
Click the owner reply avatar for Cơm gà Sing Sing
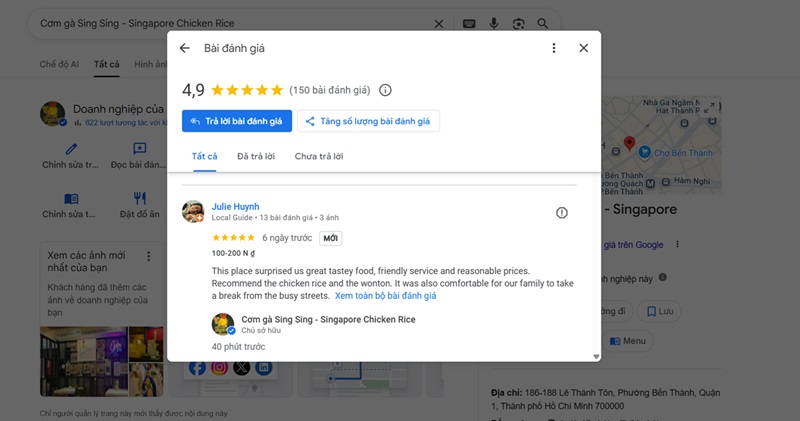(x=223, y=324)
